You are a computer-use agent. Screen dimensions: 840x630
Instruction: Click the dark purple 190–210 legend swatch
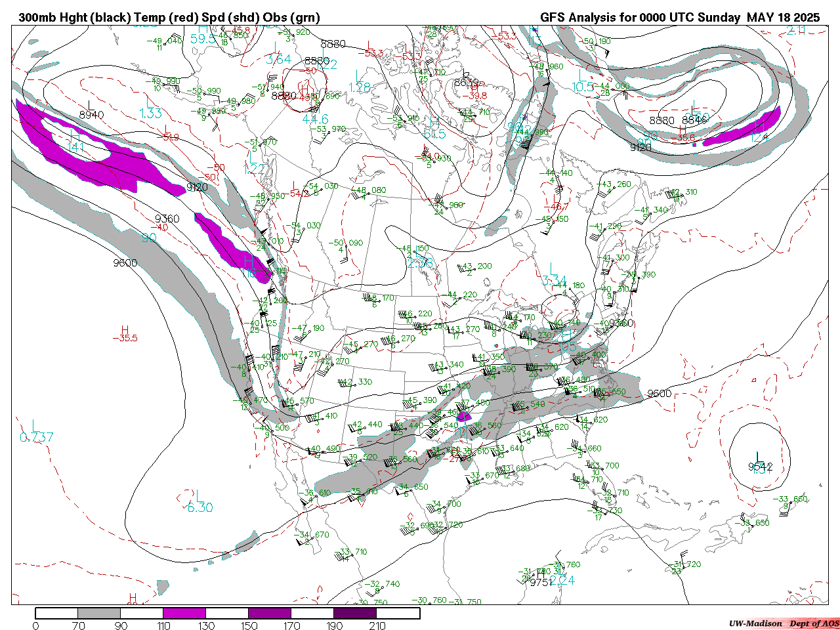(x=355, y=613)
